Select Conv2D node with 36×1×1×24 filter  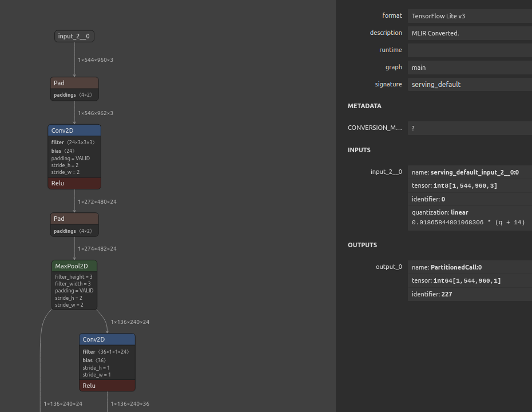[x=107, y=339]
